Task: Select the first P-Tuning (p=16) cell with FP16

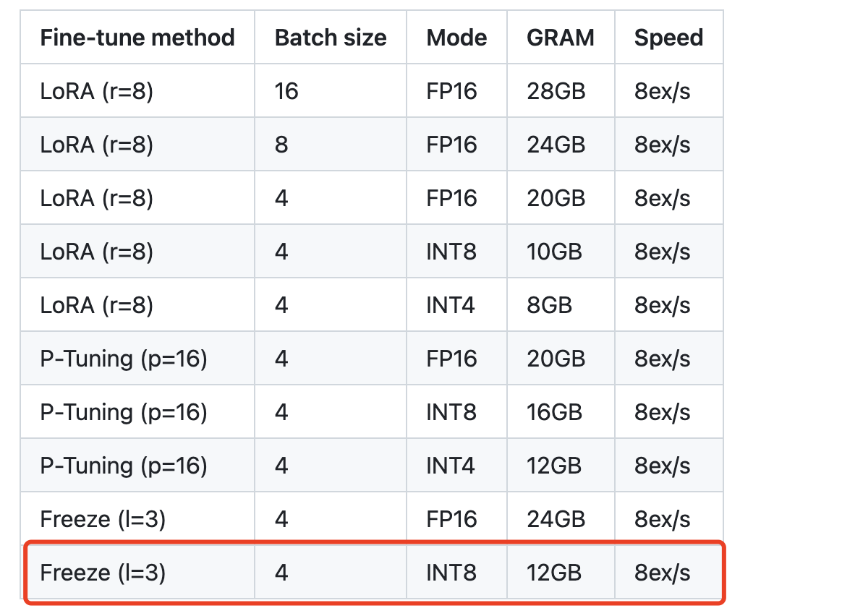Action: (x=124, y=359)
